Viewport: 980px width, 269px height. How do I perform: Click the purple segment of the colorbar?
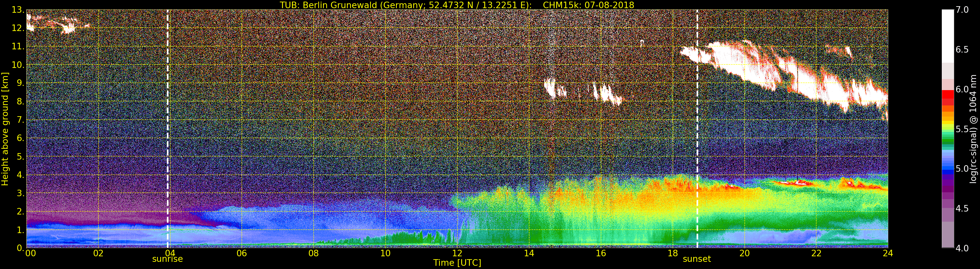click(x=948, y=188)
